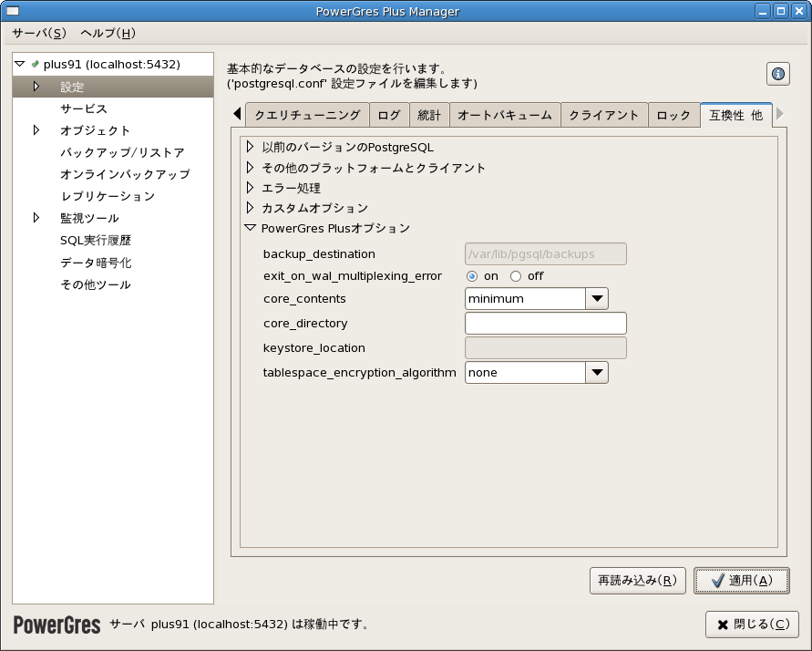Click the 適用 button

pyautogui.click(x=742, y=581)
